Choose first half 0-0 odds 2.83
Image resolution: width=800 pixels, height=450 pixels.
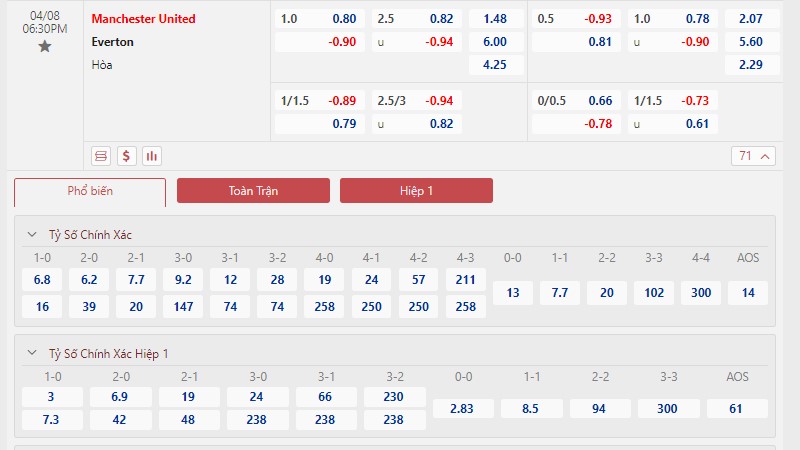pos(463,409)
